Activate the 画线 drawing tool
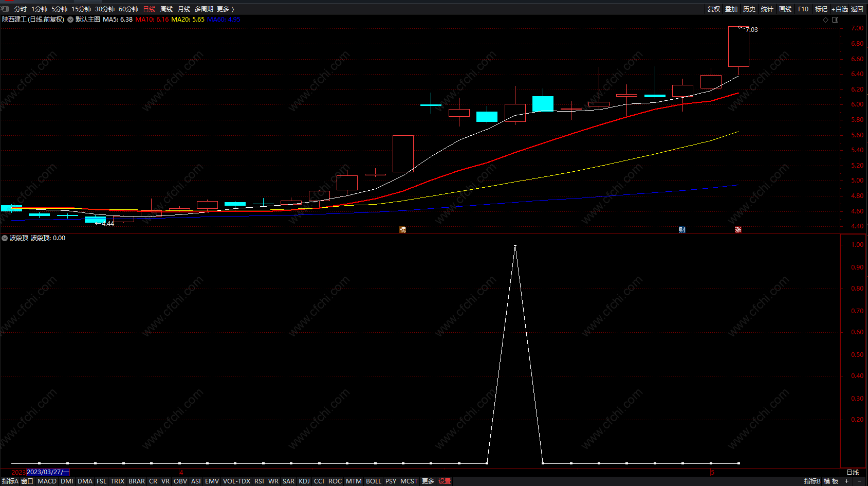Viewport: 868px width, 486px height. pyautogui.click(x=785, y=9)
